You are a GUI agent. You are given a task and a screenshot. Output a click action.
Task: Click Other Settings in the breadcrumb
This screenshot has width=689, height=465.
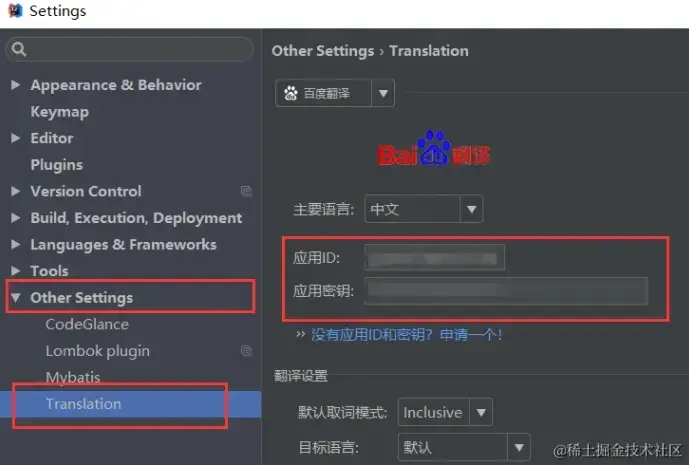point(323,51)
